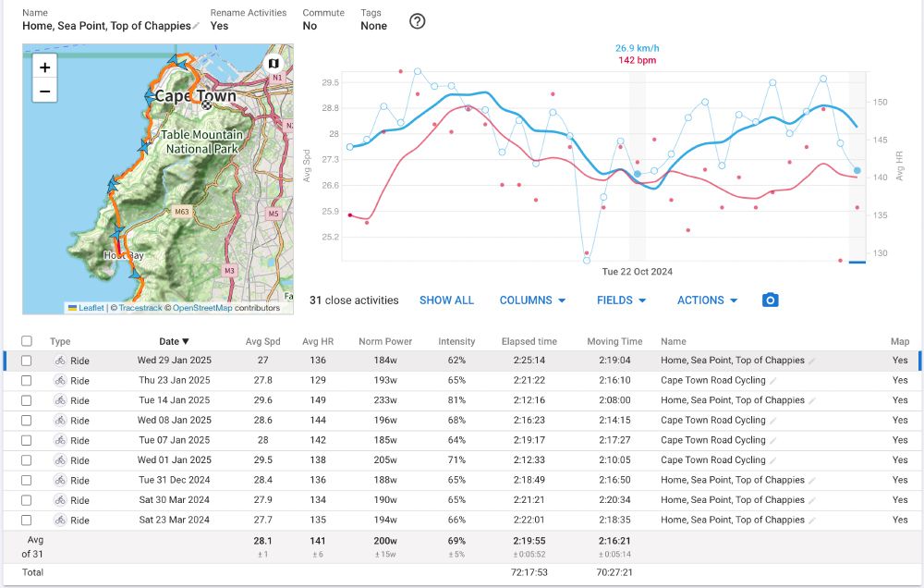Click the camera screenshot icon
924x588 pixels.
(x=771, y=300)
